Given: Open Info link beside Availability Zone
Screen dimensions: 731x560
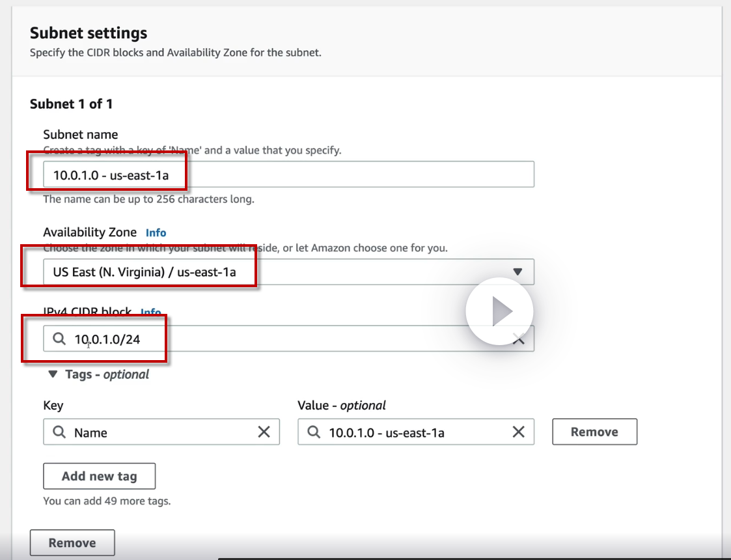Looking at the screenshot, I should tap(156, 232).
